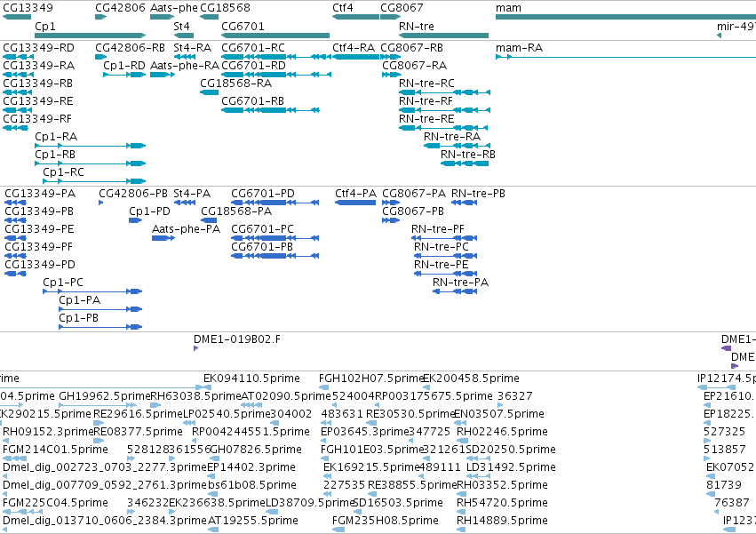Click the Aats-phe-RA transcript label
The height and width of the screenshot is (534, 756).
tap(185, 65)
